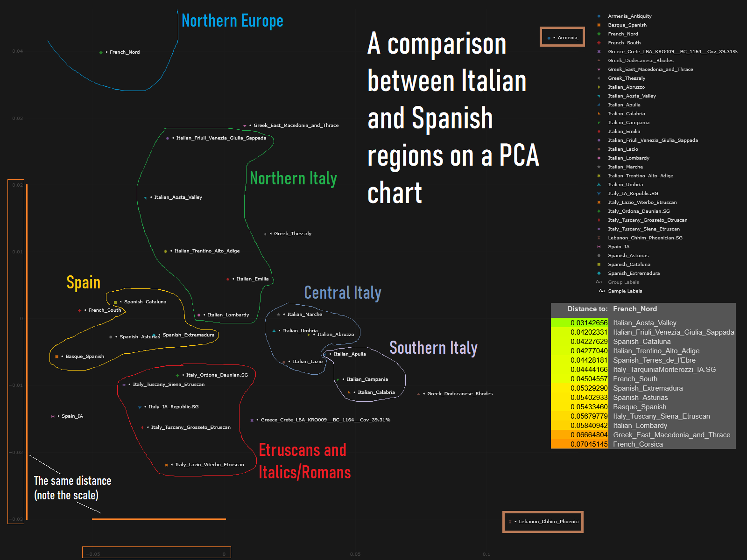Click the Greece_Crete_LBA_KRO009 legend entry text
The image size is (747, 560).
673,52
